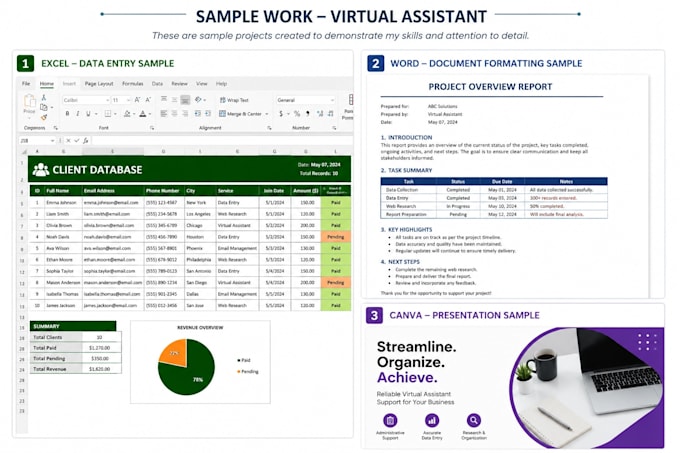Switch to the Insert ribbon tab
This screenshot has width=680, height=453.
pyautogui.click(x=69, y=84)
